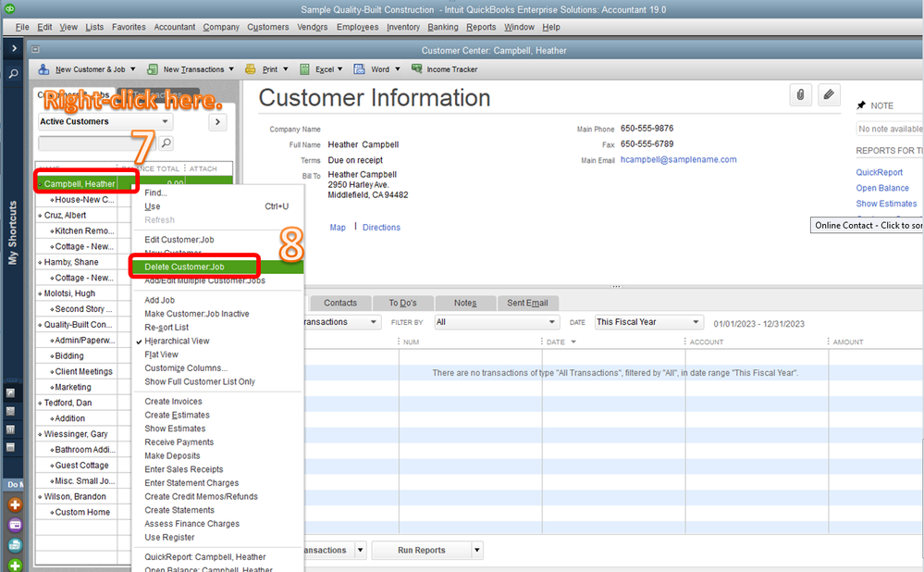Open the Run Reports dropdown arrow
Screen dimensions: 924x572
point(476,550)
